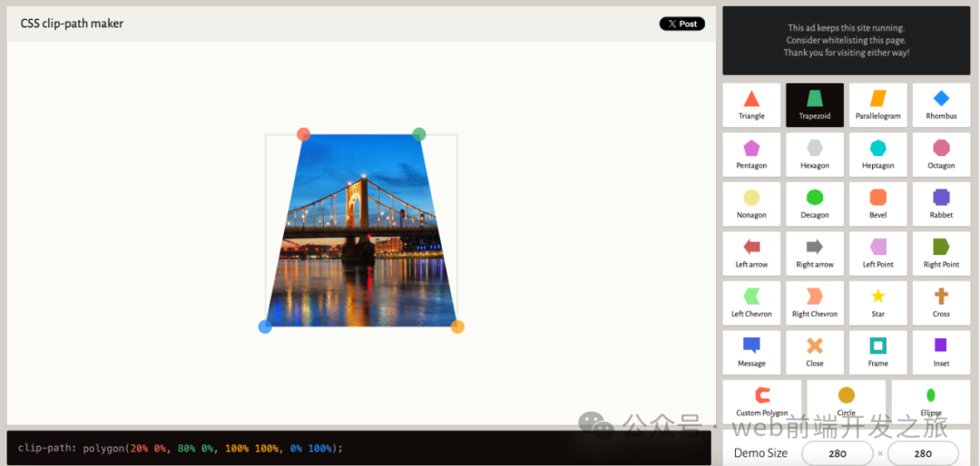The height and width of the screenshot is (466, 980).
Task: Pick the Rhombus clip-path shape
Action: click(x=941, y=104)
